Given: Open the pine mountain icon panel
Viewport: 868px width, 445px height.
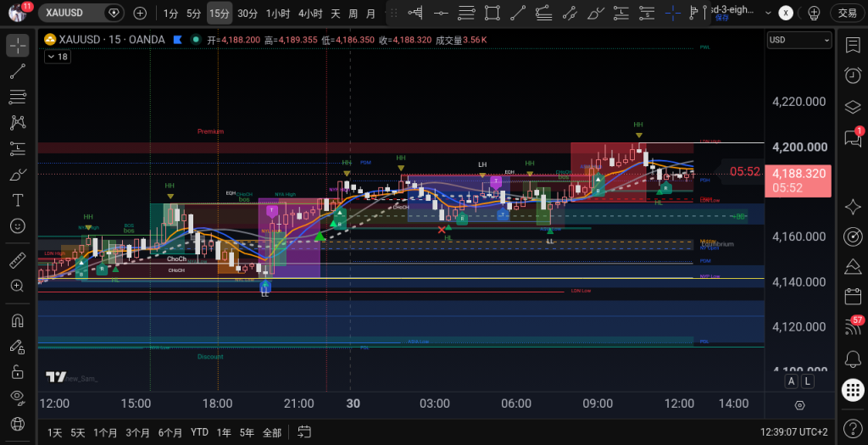Looking at the screenshot, I should (x=853, y=267).
